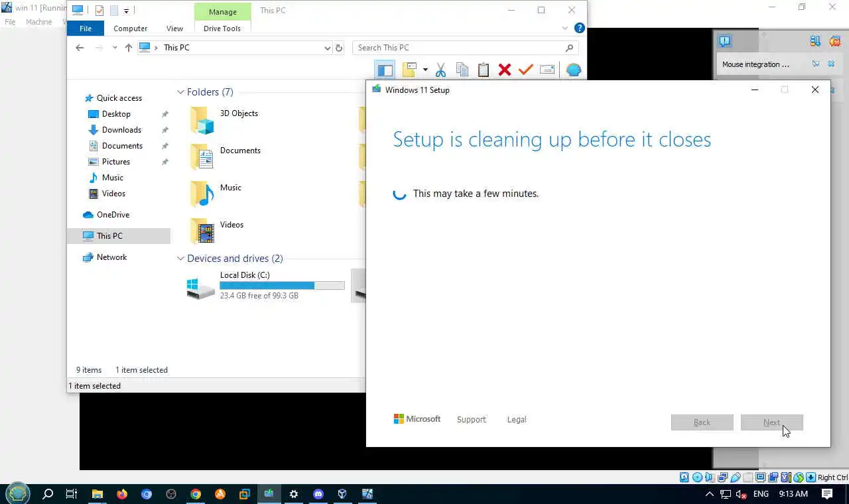Click the Manage contextual tab
849x504 pixels.
tap(223, 12)
